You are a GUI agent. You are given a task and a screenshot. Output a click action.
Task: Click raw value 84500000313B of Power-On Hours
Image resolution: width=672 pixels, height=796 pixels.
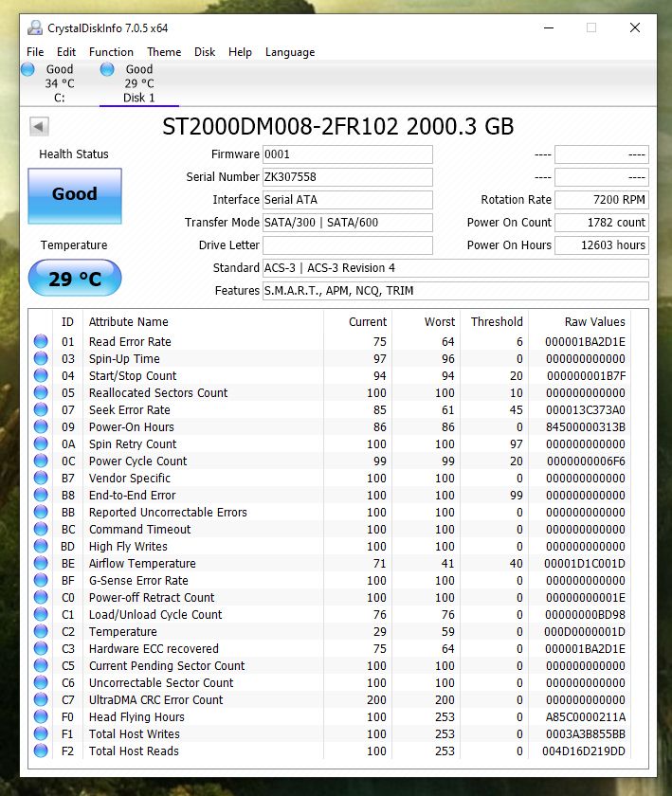point(586,427)
